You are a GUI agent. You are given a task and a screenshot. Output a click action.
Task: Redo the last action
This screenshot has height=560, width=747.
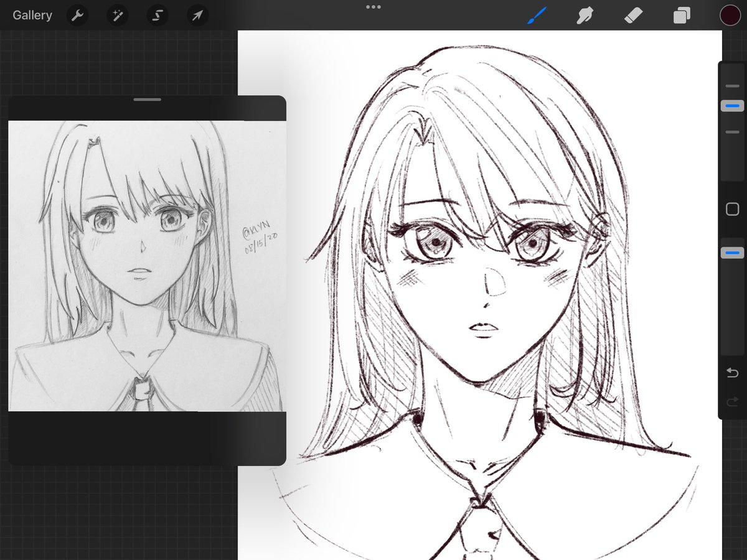pyautogui.click(x=732, y=401)
